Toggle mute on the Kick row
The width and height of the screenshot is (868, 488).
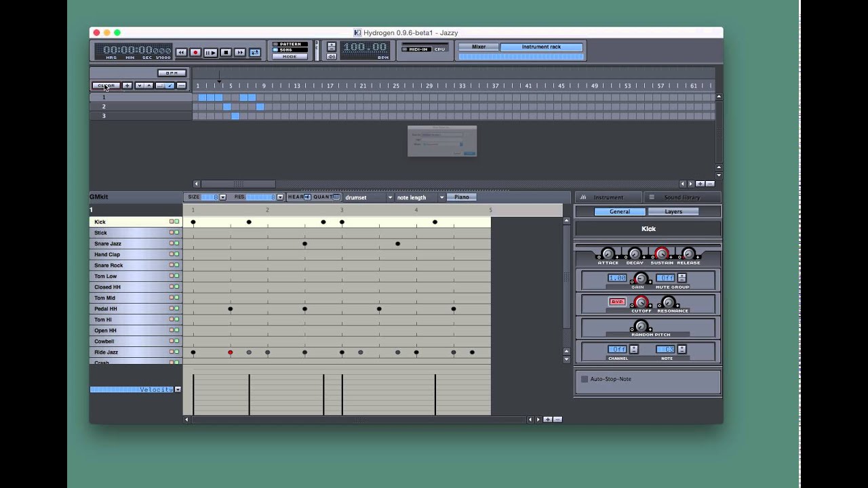click(x=172, y=222)
